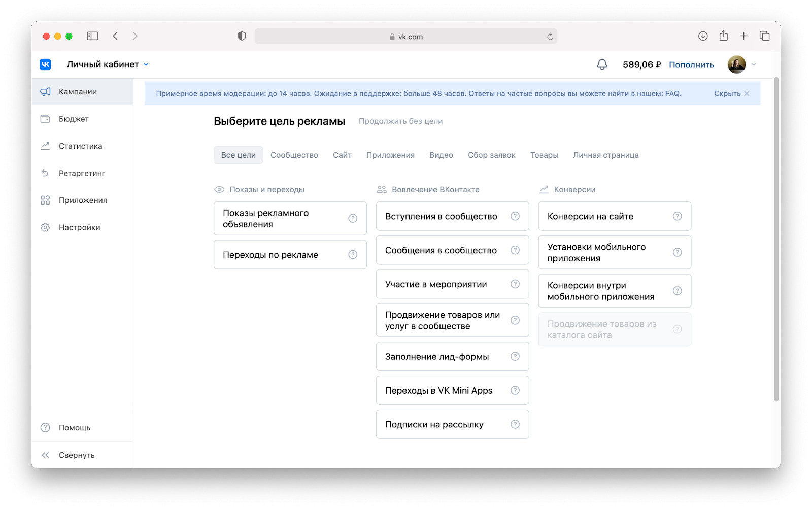
Task: Click Safari share icon
Action: [x=724, y=36]
